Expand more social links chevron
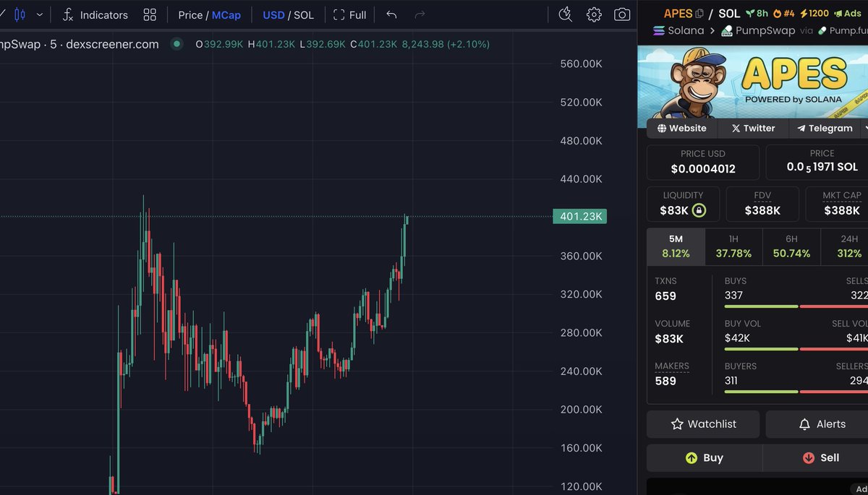Viewport: 868px width, 495px height. (864, 128)
